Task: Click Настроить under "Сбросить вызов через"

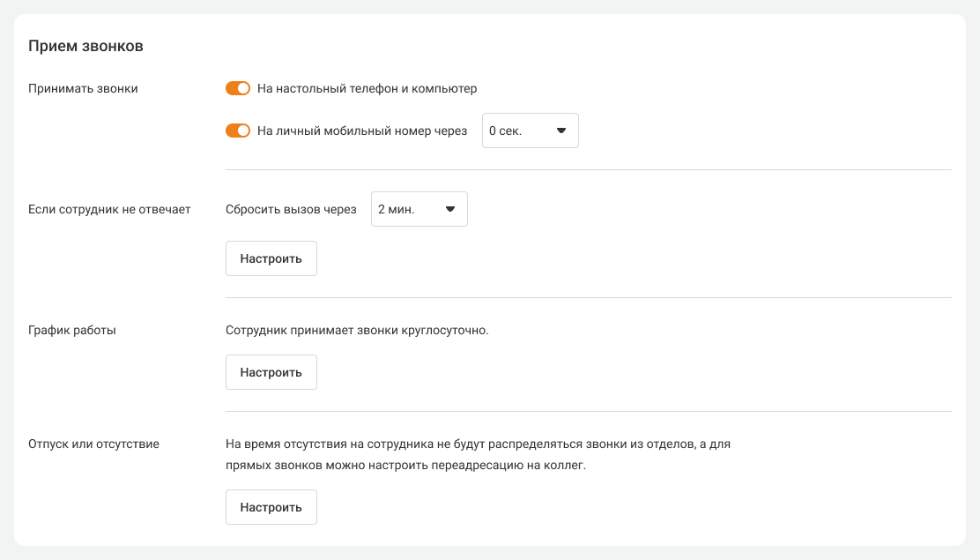Action: pos(271,258)
